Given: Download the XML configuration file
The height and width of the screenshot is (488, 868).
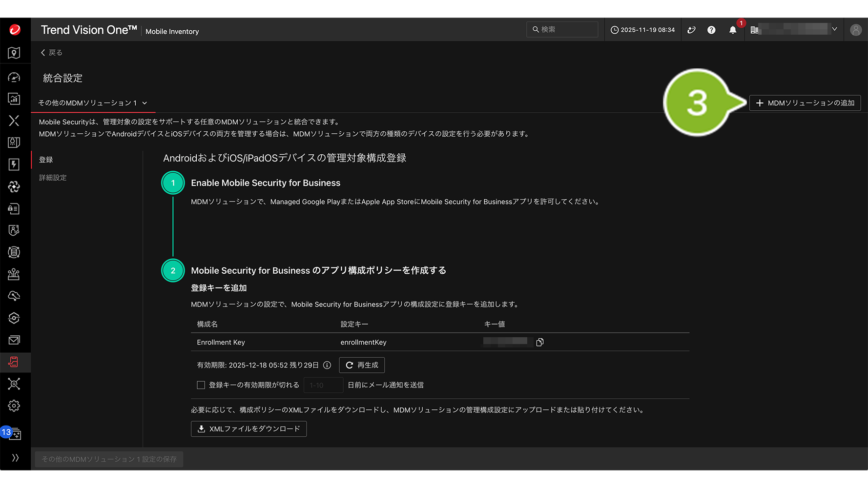Looking at the screenshot, I should coord(248,429).
